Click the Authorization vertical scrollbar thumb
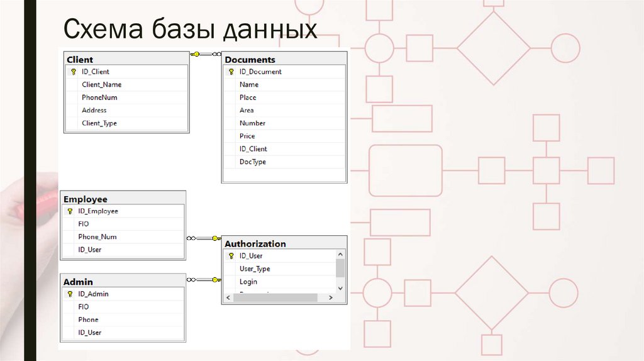This screenshot has width=644, height=361. point(340,268)
